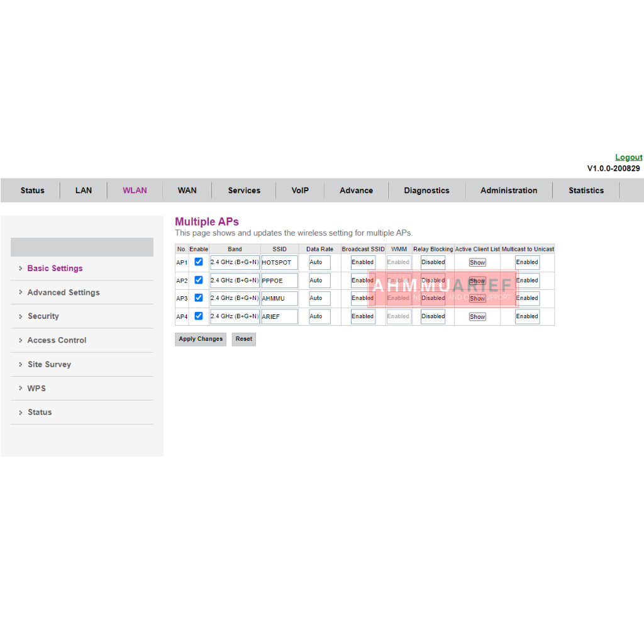Open the Diagnostics menu tab
The width and height of the screenshot is (644, 644).
click(426, 191)
